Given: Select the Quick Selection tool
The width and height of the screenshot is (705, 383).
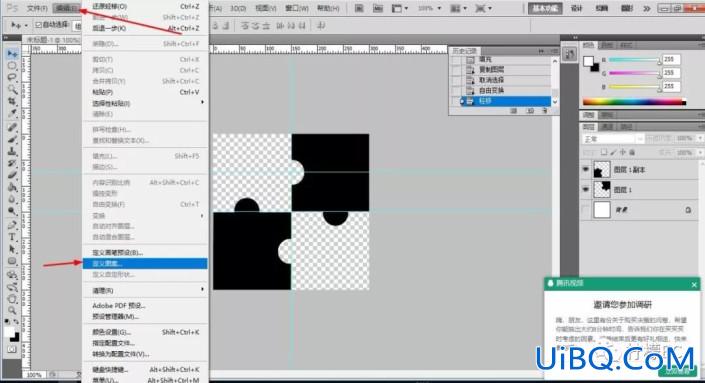Looking at the screenshot, I should pos(12,89).
